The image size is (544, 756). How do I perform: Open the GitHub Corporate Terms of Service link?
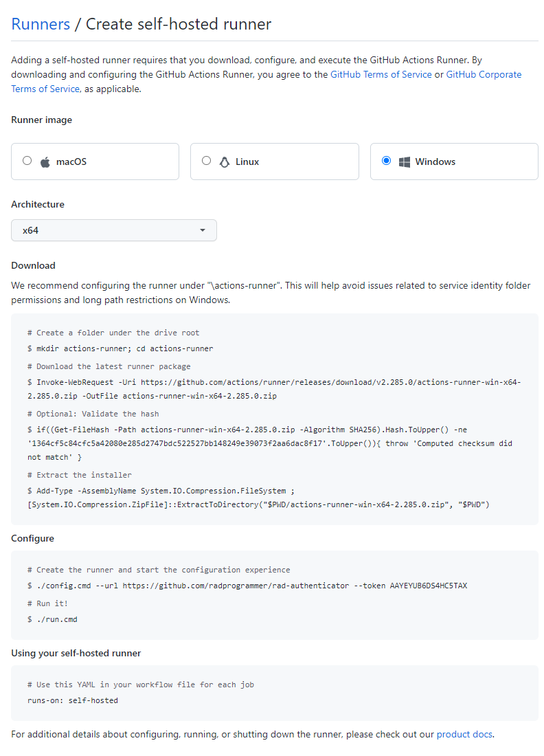484,74
